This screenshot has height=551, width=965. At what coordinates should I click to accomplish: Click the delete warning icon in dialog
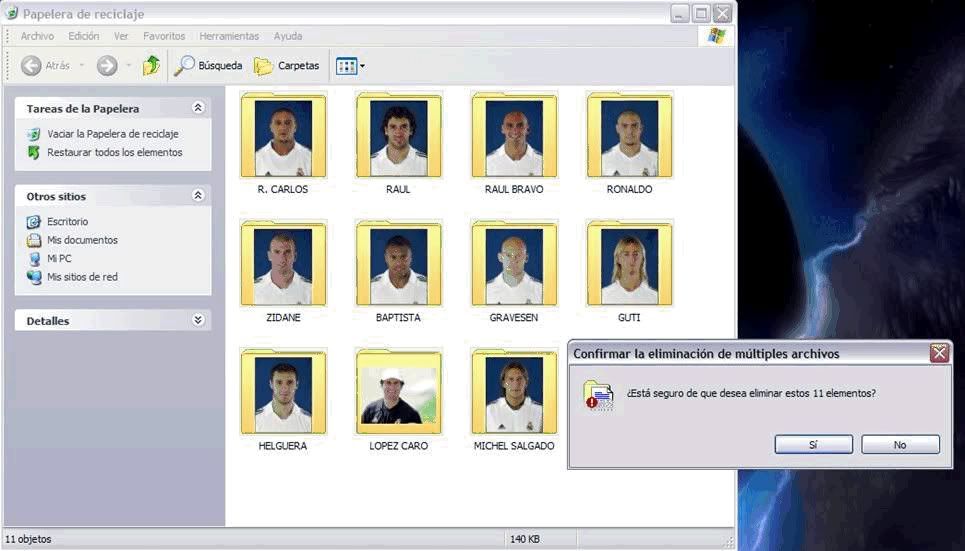pos(599,395)
